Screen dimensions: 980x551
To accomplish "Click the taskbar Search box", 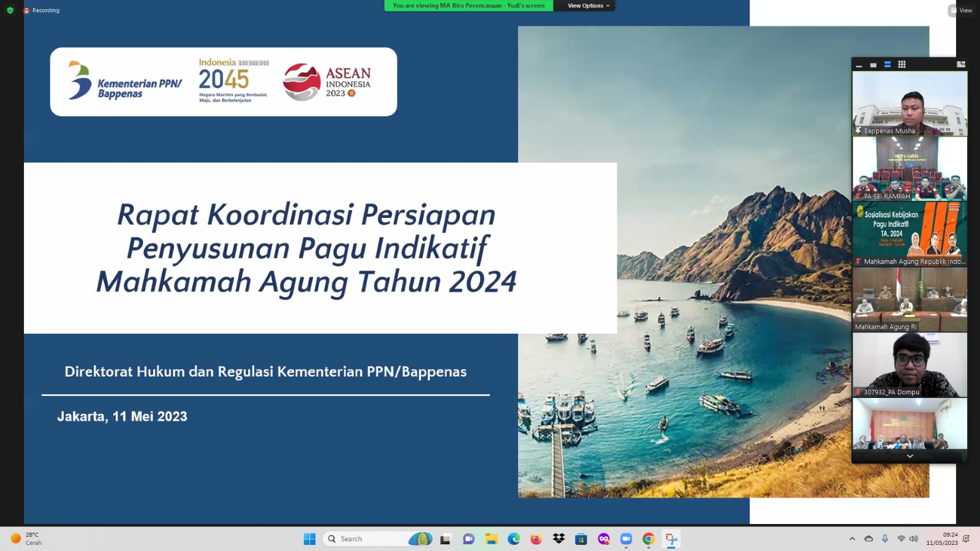I will pos(367,539).
